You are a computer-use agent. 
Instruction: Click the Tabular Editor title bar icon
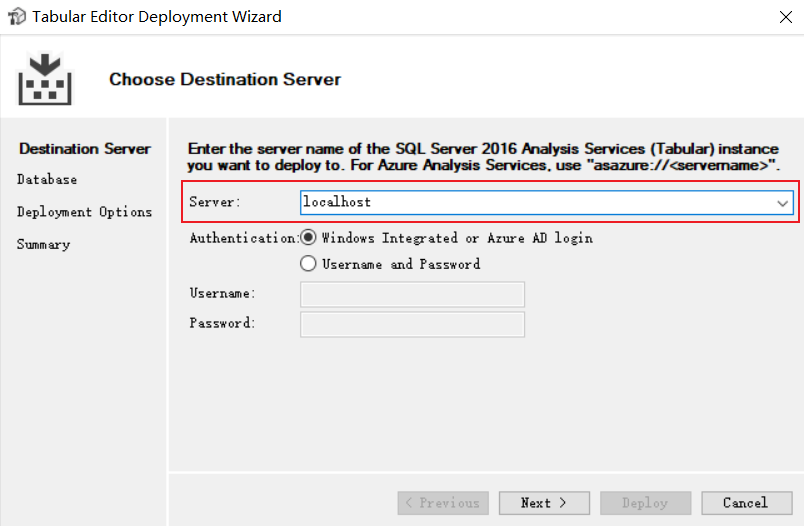click(17, 16)
